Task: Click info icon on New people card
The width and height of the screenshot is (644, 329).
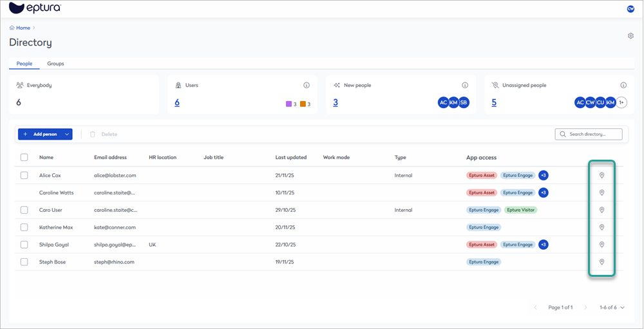Action: coord(465,85)
